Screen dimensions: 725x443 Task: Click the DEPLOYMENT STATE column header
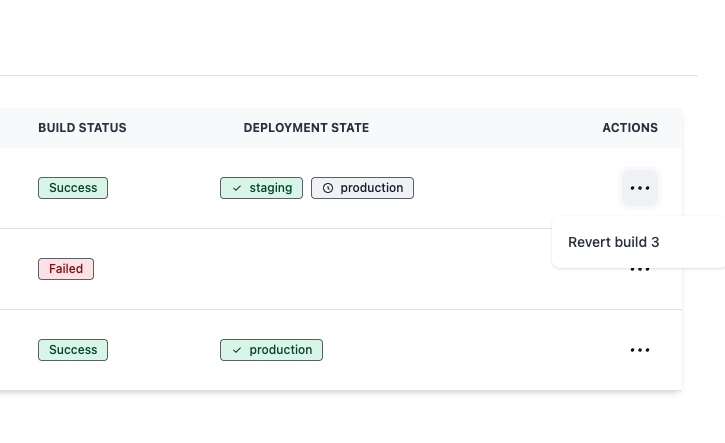click(306, 128)
